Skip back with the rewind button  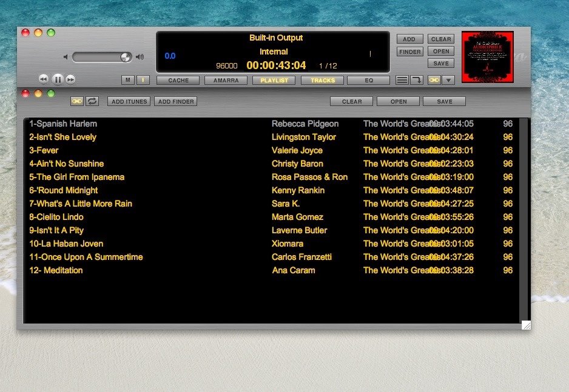point(44,79)
